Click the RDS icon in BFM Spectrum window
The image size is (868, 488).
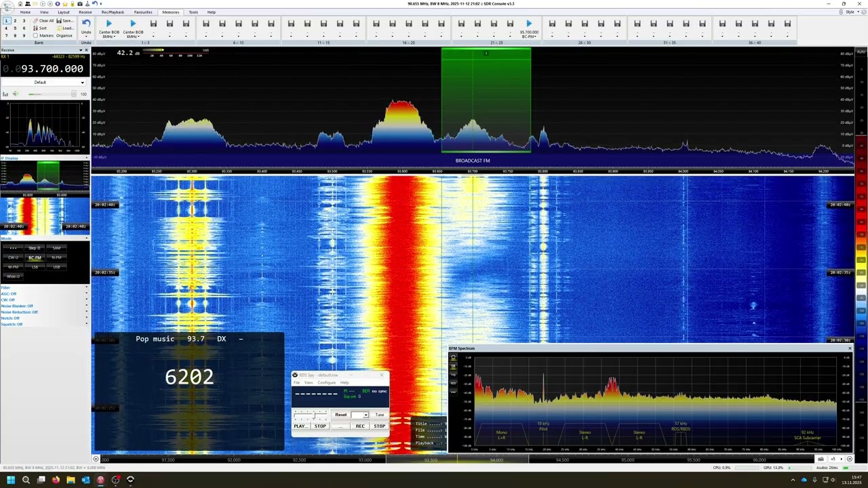pos(454,383)
